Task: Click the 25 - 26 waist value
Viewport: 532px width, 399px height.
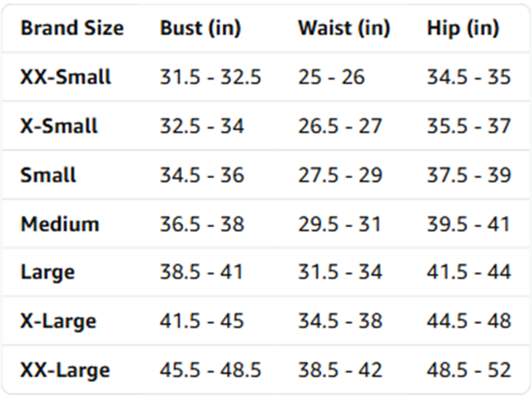Action: (x=331, y=77)
